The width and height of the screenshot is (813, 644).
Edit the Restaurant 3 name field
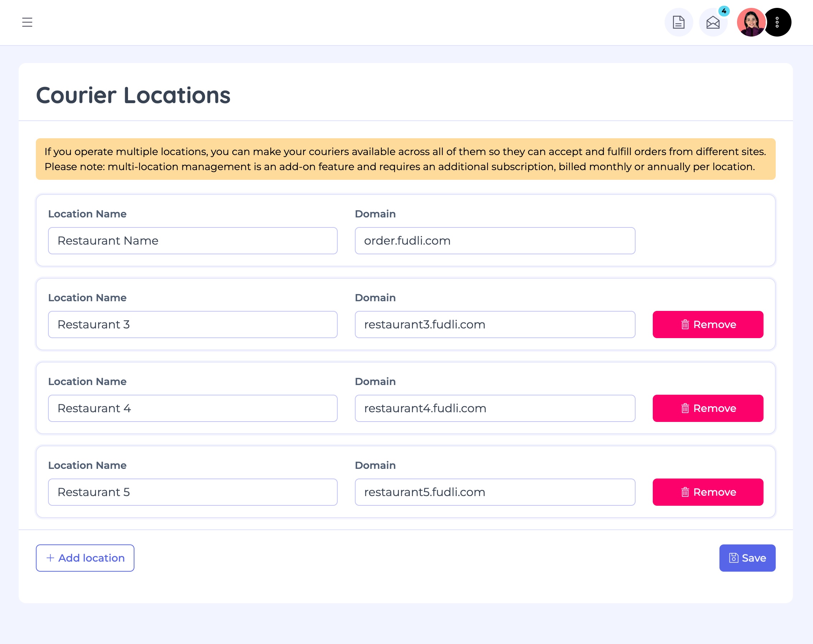click(x=192, y=325)
